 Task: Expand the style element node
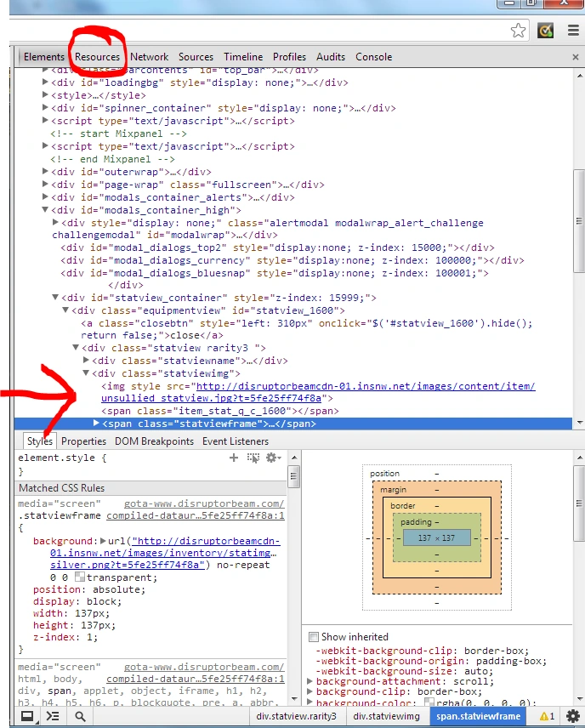[x=46, y=94]
